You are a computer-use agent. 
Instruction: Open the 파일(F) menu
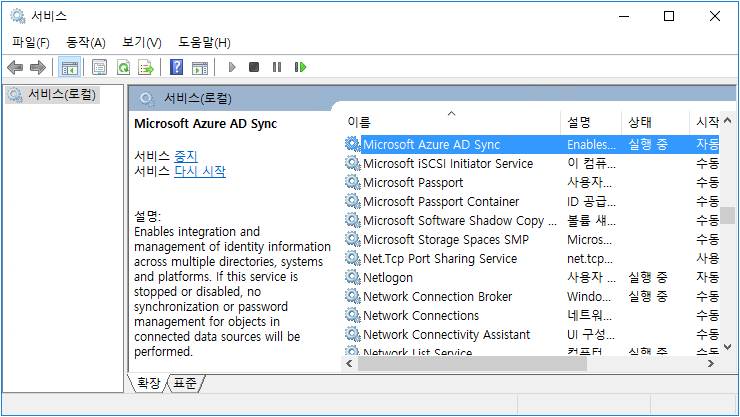(31, 42)
